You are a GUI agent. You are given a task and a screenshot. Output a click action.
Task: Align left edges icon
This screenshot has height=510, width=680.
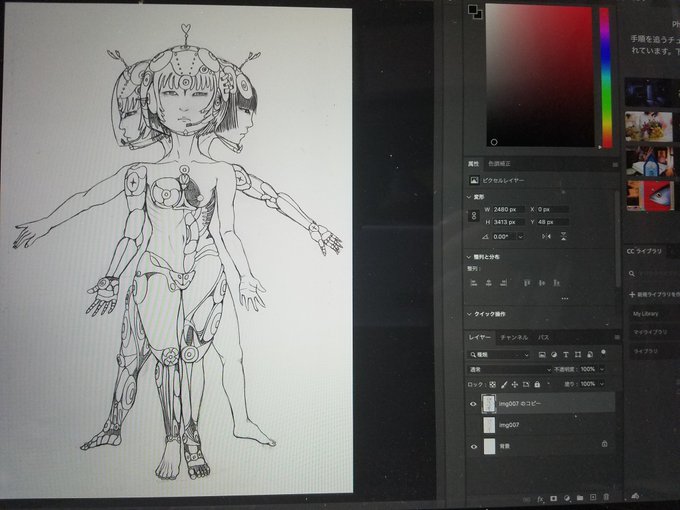[x=474, y=283]
